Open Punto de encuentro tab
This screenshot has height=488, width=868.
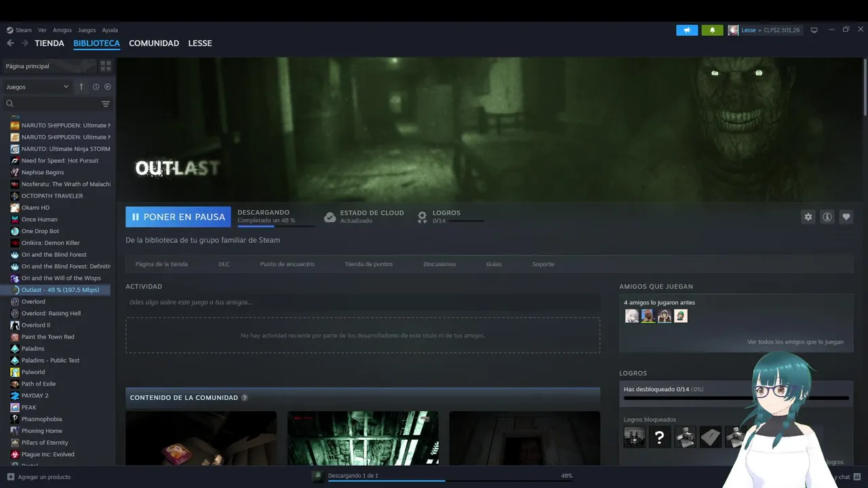tap(287, 264)
